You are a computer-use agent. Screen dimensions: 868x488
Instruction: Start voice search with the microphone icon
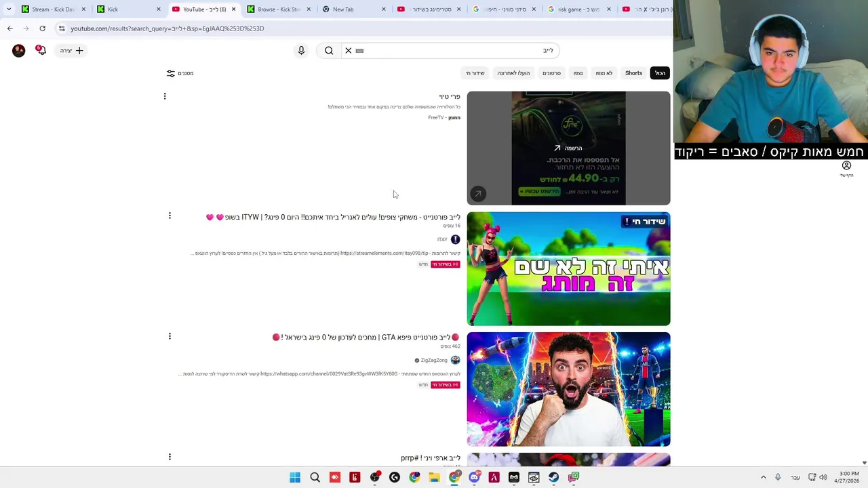point(301,50)
